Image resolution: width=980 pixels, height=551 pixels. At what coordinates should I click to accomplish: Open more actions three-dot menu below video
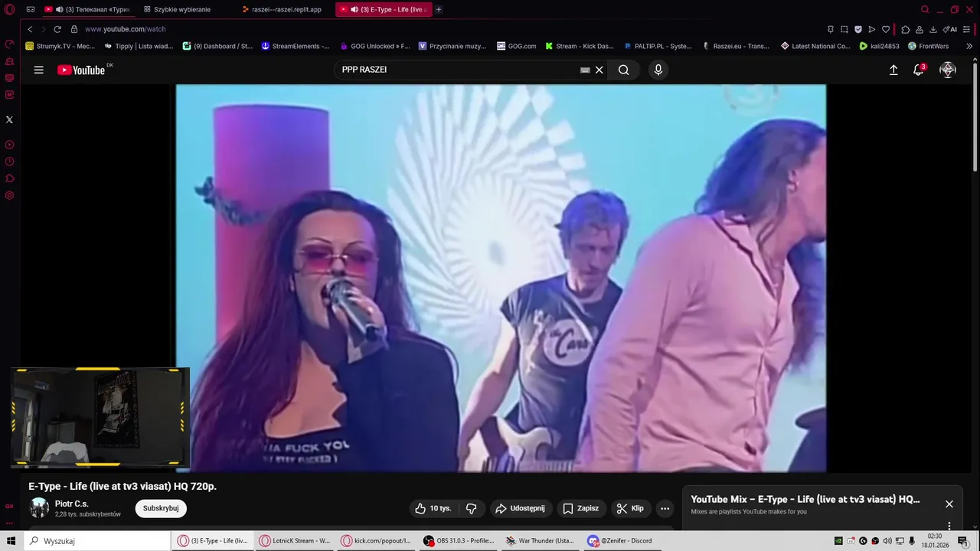pos(665,508)
